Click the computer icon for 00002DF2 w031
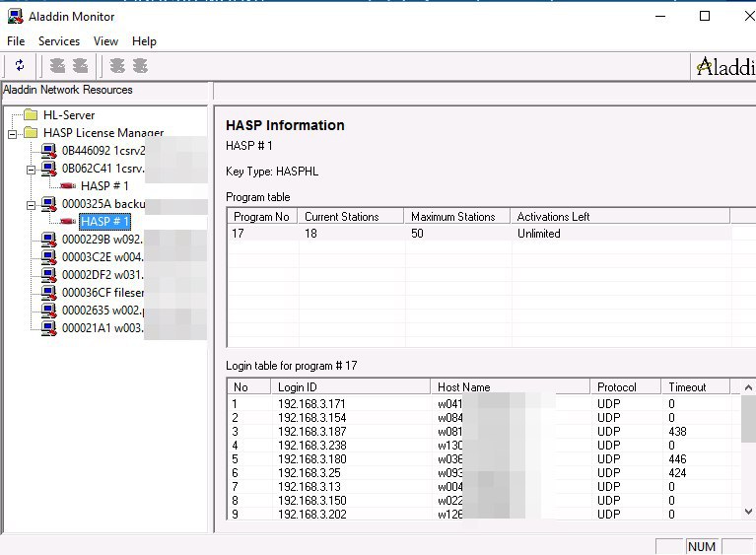This screenshot has width=756, height=555. [x=48, y=275]
